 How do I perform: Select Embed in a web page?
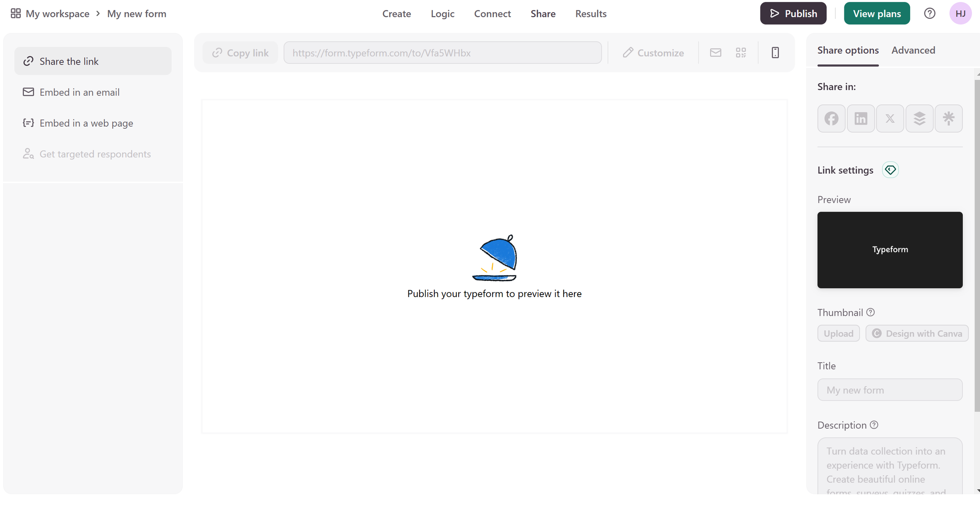86,123
